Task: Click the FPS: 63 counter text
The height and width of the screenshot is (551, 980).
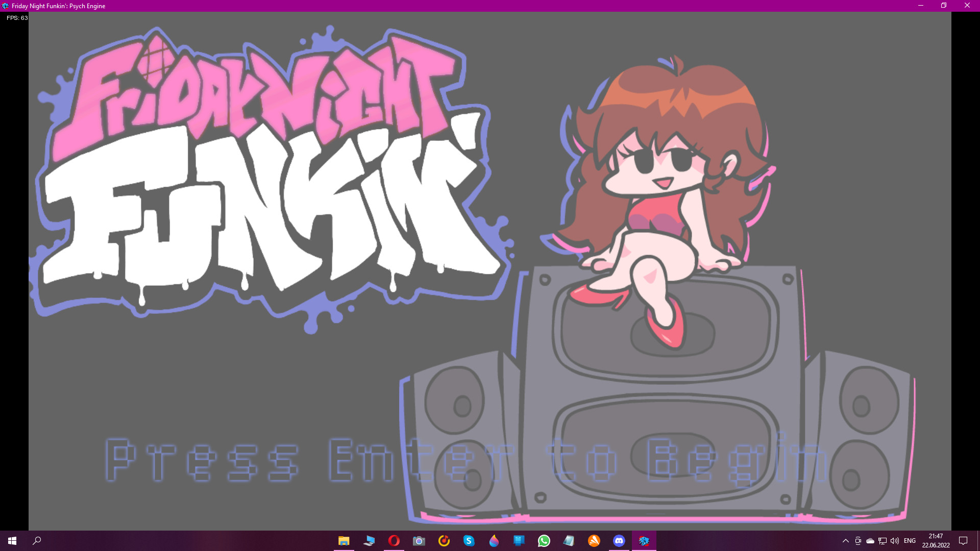Action: pyautogui.click(x=17, y=18)
